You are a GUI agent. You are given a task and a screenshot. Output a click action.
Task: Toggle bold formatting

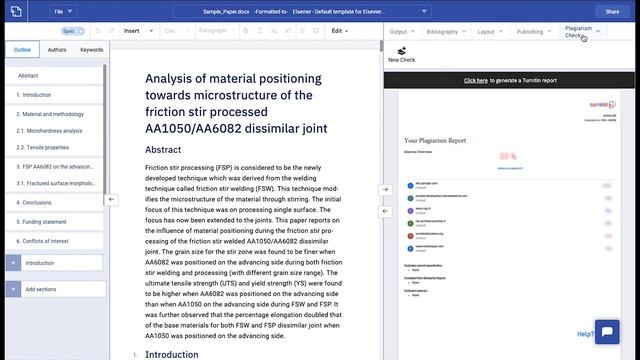[246, 31]
